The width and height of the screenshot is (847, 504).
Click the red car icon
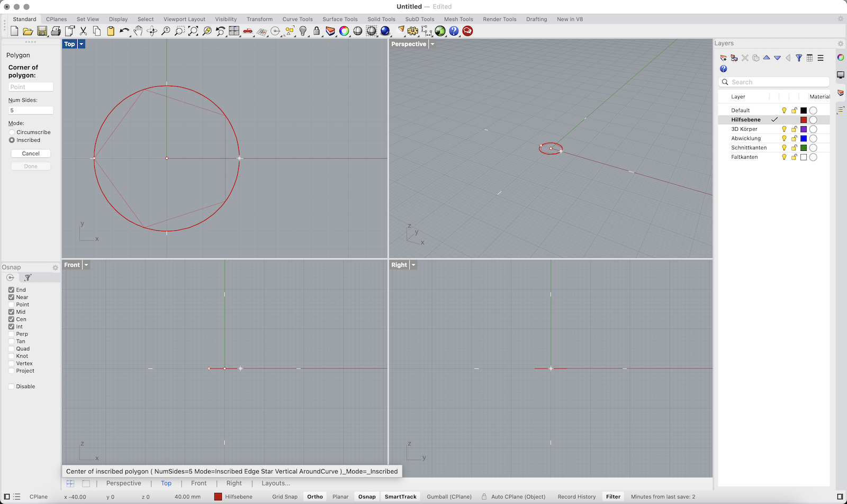(x=248, y=31)
